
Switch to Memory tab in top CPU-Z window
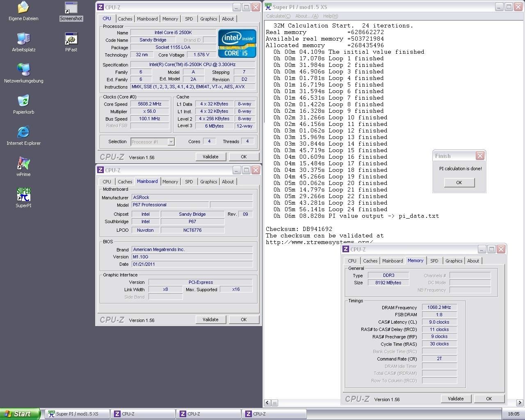[170, 19]
